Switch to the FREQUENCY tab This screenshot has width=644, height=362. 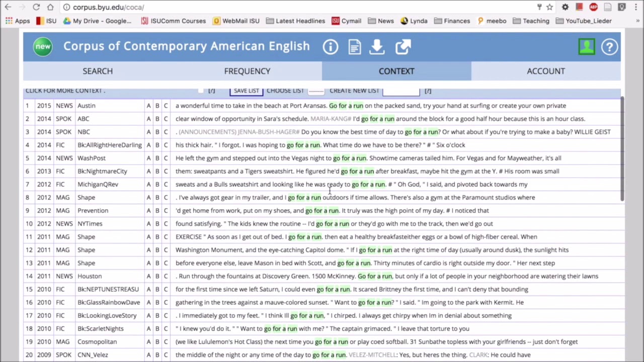[x=247, y=71]
